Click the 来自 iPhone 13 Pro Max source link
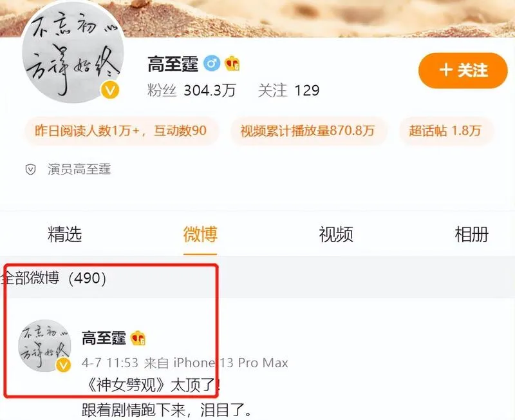 point(216,363)
